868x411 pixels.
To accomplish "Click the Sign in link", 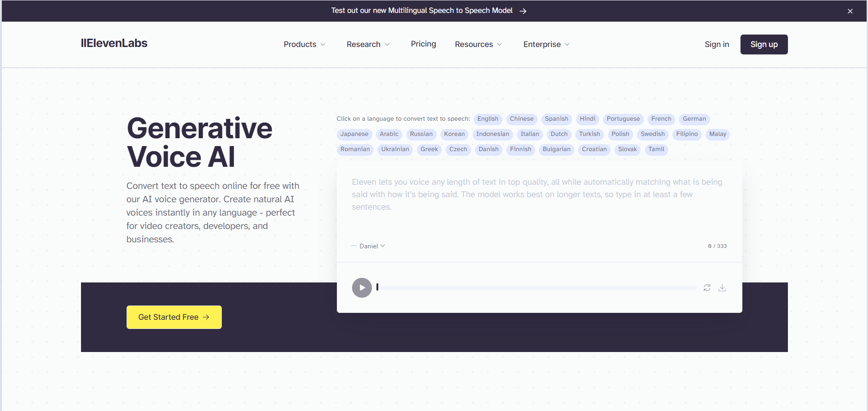I will [717, 44].
